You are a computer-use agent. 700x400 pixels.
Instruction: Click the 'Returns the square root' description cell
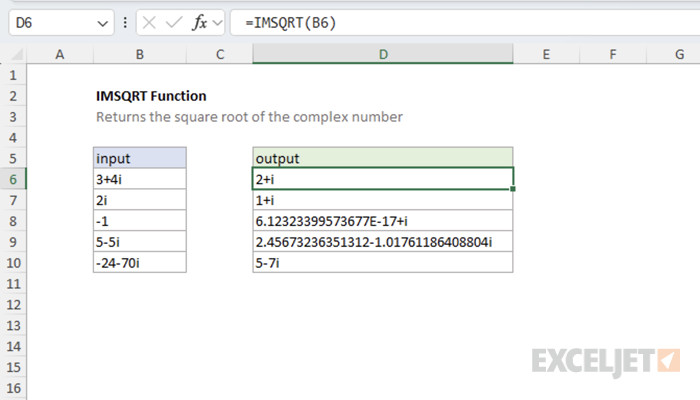[x=249, y=117]
